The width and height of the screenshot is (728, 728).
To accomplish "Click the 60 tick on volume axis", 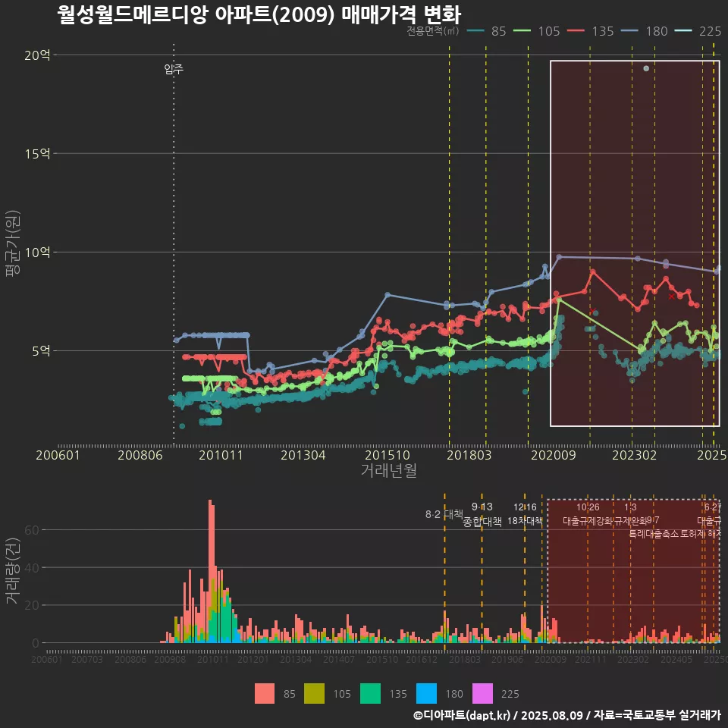I will tap(32, 530).
